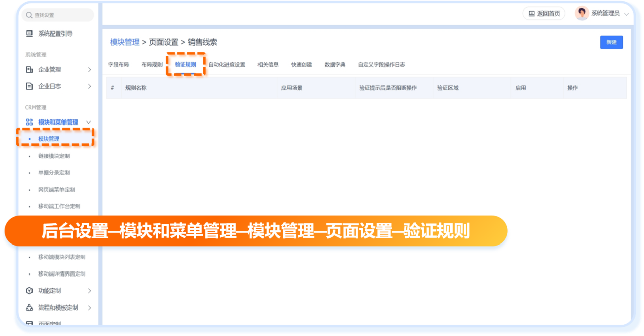Expand the 企业管理 submenu arrow

(89, 70)
